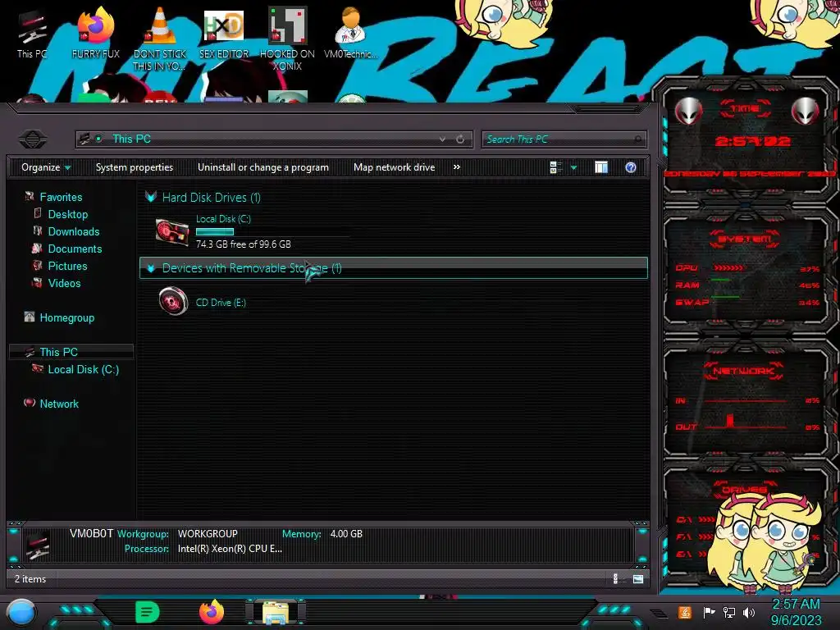
Task: Open address bar history dropdown arrow
Action: pyautogui.click(x=442, y=139)
